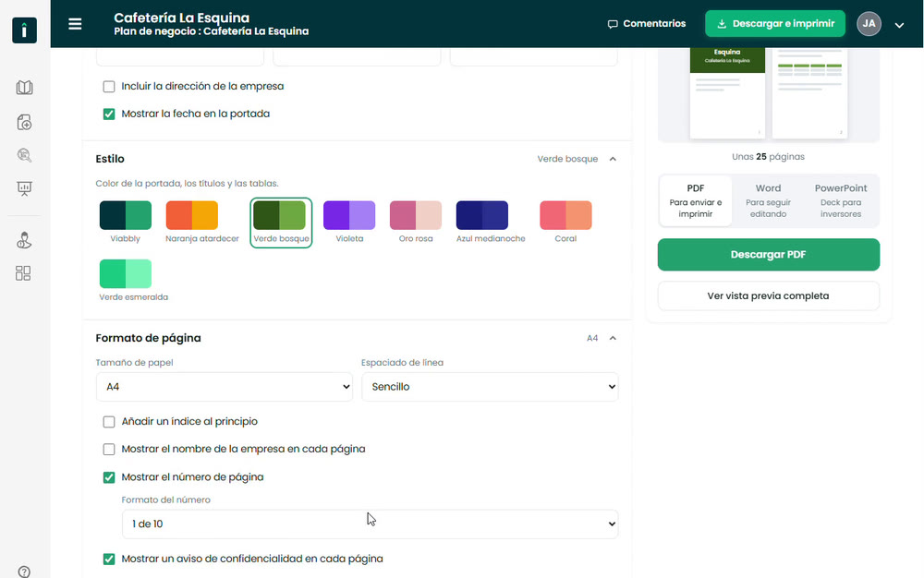Viewport: 924px width, 578px height.
Task: Open the market research magnifier icon
Action: (x=24, y=155)
